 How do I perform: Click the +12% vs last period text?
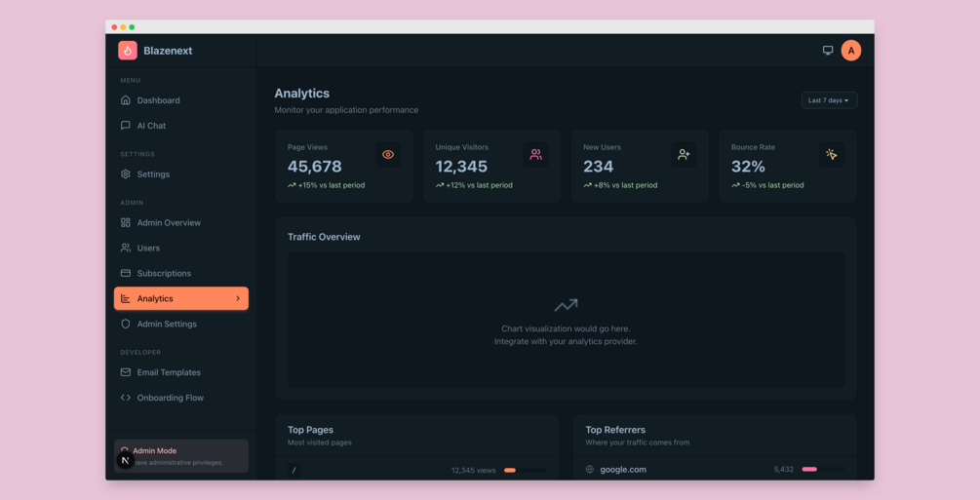(x=479, y=185)
